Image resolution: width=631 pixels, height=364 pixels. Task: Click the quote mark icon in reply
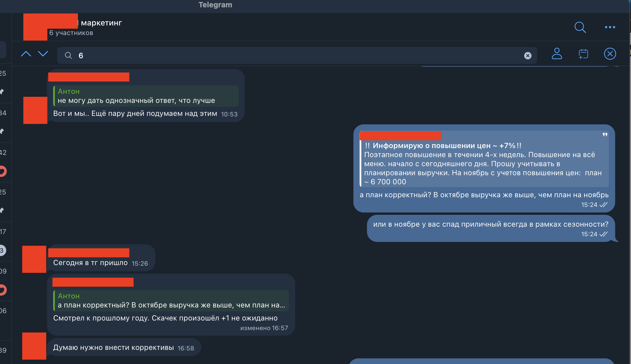click(x=605, y=135)
